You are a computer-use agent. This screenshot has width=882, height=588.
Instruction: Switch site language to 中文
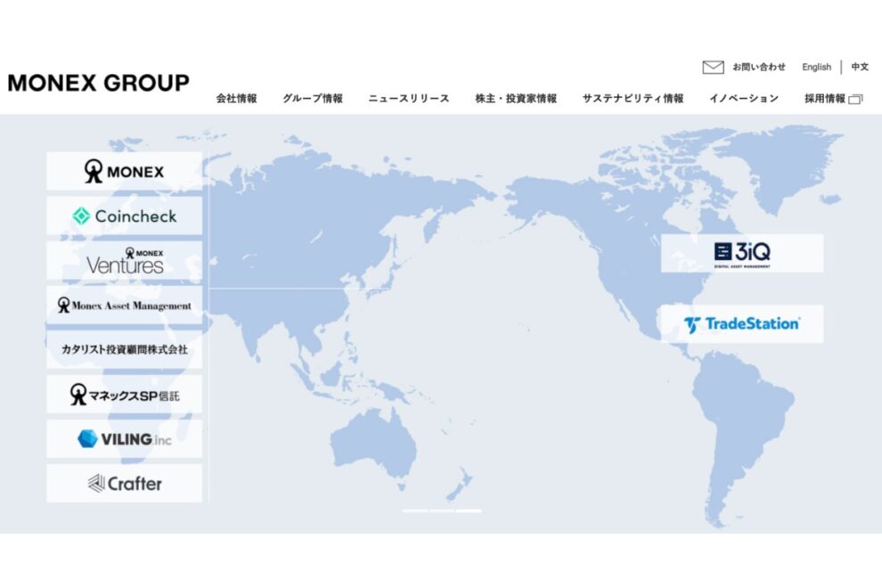(860, 67)
